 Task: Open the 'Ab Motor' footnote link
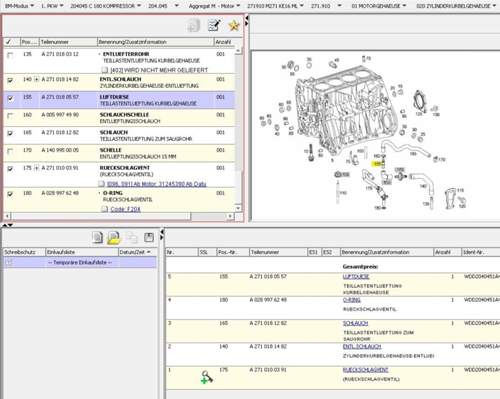156,184
